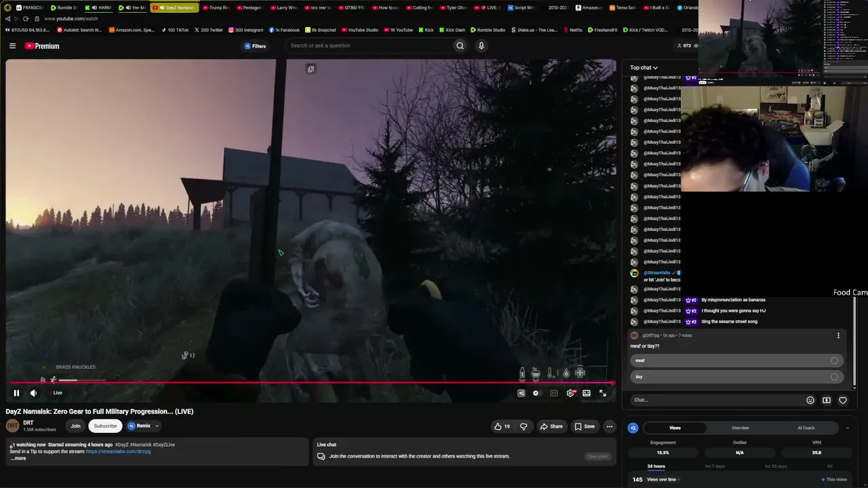Switch to the Overview tab
The height and width of the screenshot is (488, 868).
coord(741,428)
